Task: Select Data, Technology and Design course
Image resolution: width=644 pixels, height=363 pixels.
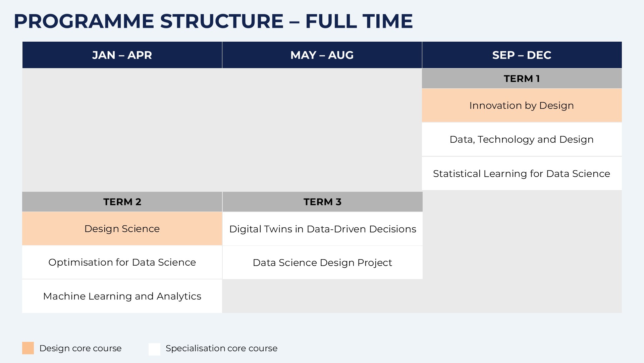Action: pyautogui.click(x=522, y=139)
